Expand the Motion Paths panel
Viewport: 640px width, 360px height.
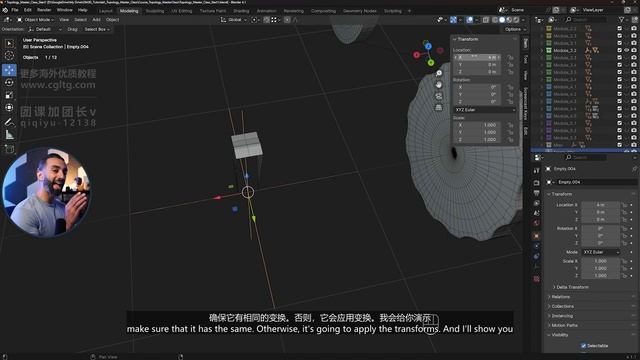[x=564, y=325]
